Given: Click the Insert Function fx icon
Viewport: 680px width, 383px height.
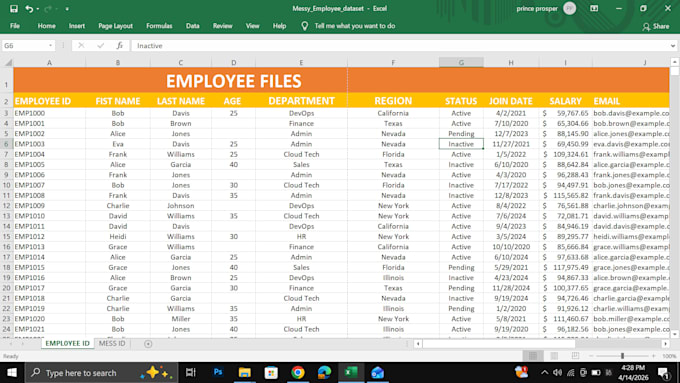Looking at the screenshot, I should pos(120,46).
